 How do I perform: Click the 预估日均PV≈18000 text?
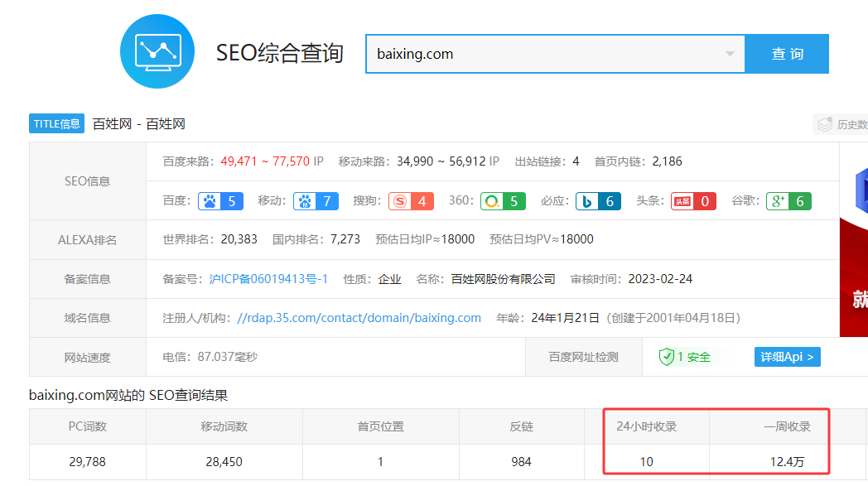coord(542,239)
